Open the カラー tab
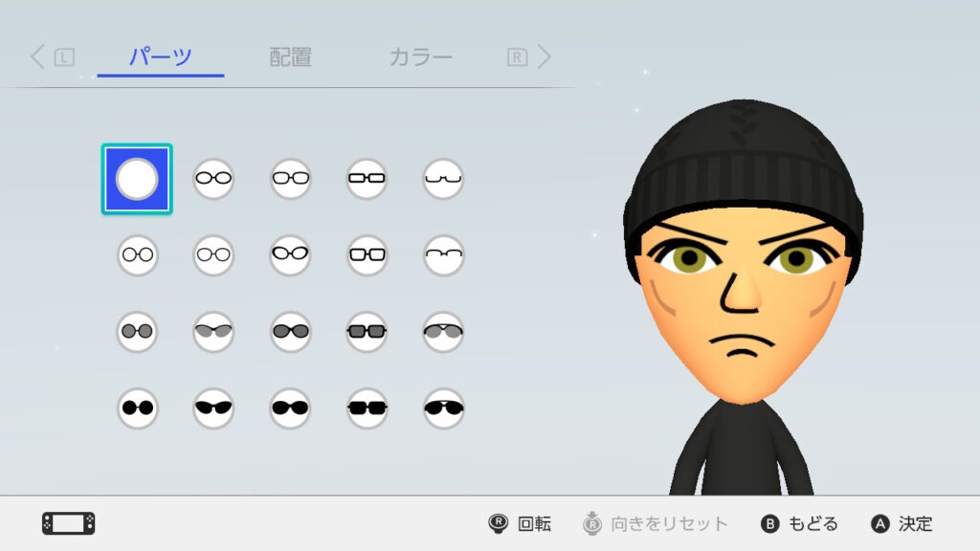The height and width of the screenshot is (551, 980). 421,56
